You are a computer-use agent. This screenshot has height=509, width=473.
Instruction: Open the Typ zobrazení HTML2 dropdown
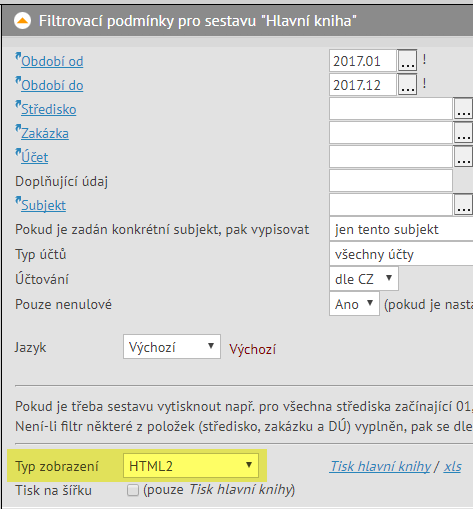(x=191, y=465)
